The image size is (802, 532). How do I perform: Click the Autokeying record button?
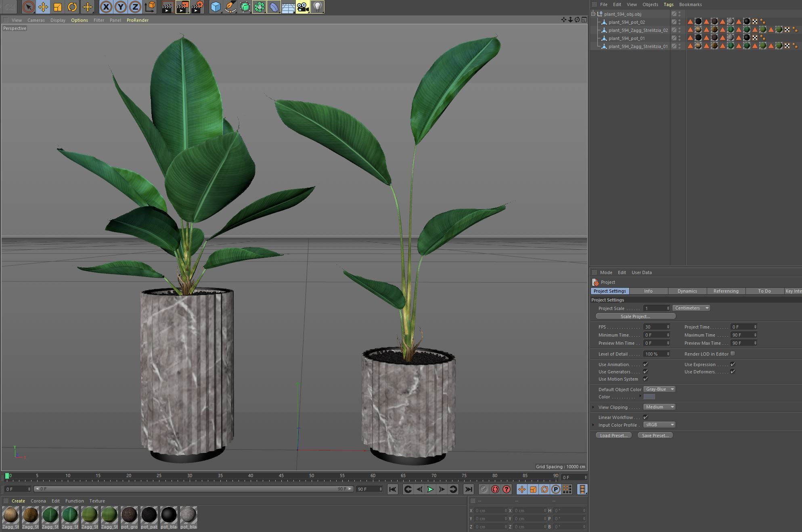[495, 489]
